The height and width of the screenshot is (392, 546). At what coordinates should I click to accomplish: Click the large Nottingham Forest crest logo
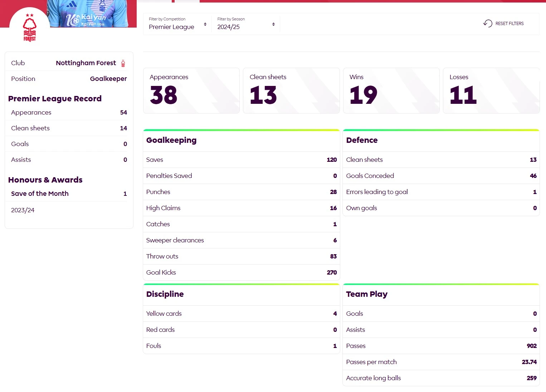point(30,28)
